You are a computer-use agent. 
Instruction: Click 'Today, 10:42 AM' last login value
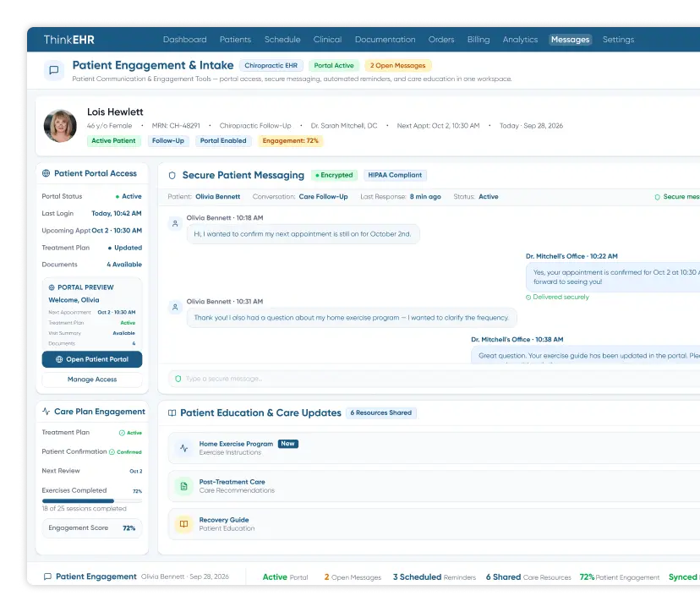(x=117, y=214)
